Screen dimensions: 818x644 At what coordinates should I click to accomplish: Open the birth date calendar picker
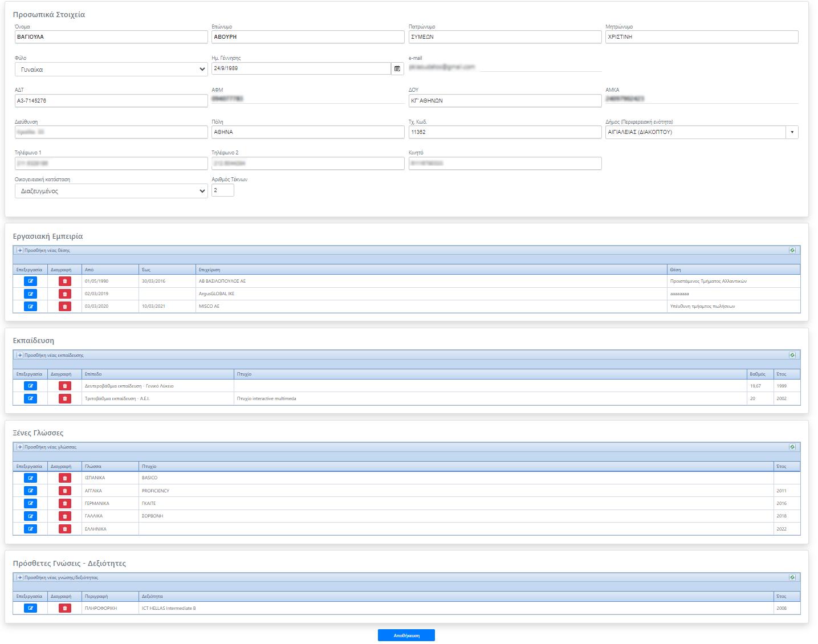coord(397,68)
